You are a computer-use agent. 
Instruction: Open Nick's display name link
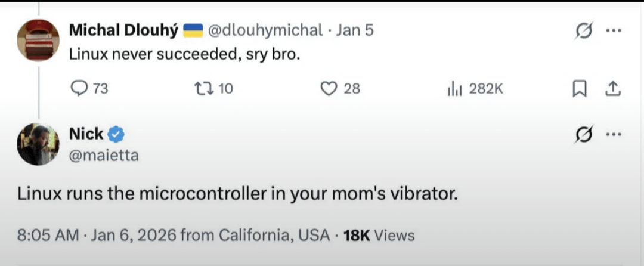point(86,135)
